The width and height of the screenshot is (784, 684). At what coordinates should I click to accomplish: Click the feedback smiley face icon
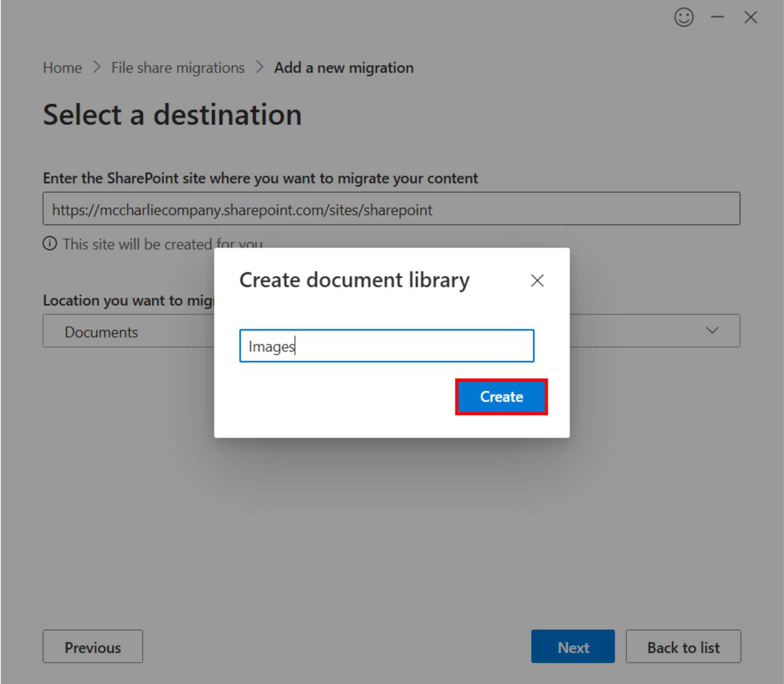pyautogui.click(x=684, y=17)
